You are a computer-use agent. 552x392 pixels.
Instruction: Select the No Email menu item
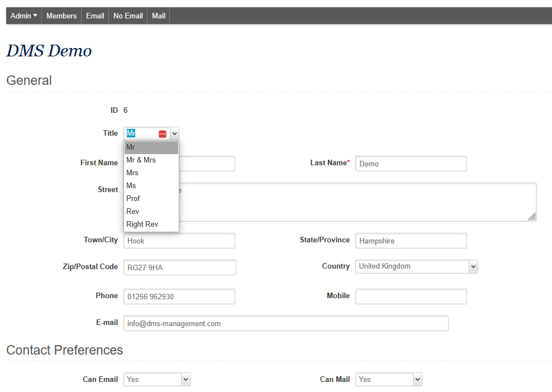(128, 16)
